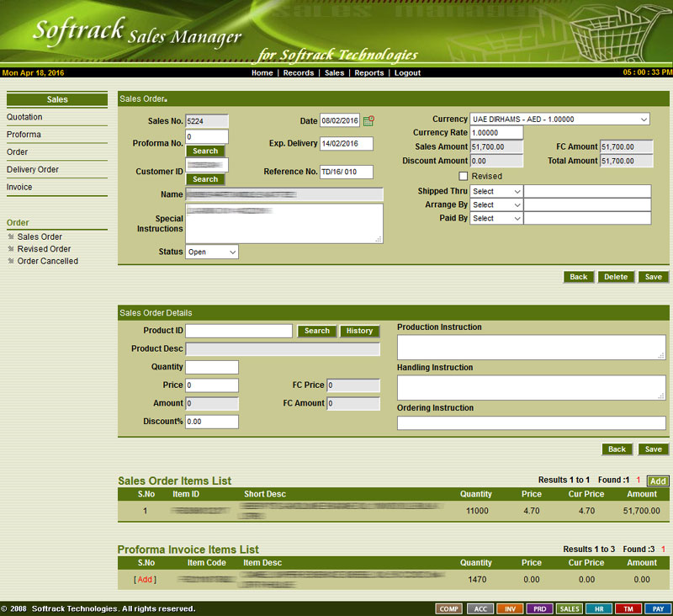Click the HR module badge

point(599,608)
